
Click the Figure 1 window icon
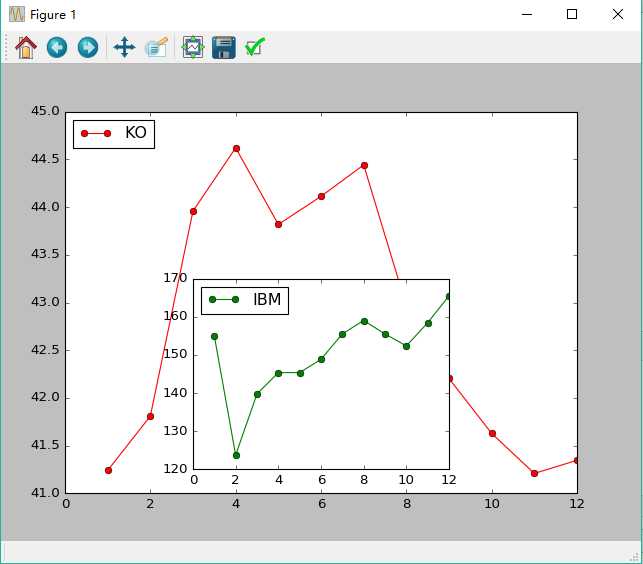[x=17, y=15]
